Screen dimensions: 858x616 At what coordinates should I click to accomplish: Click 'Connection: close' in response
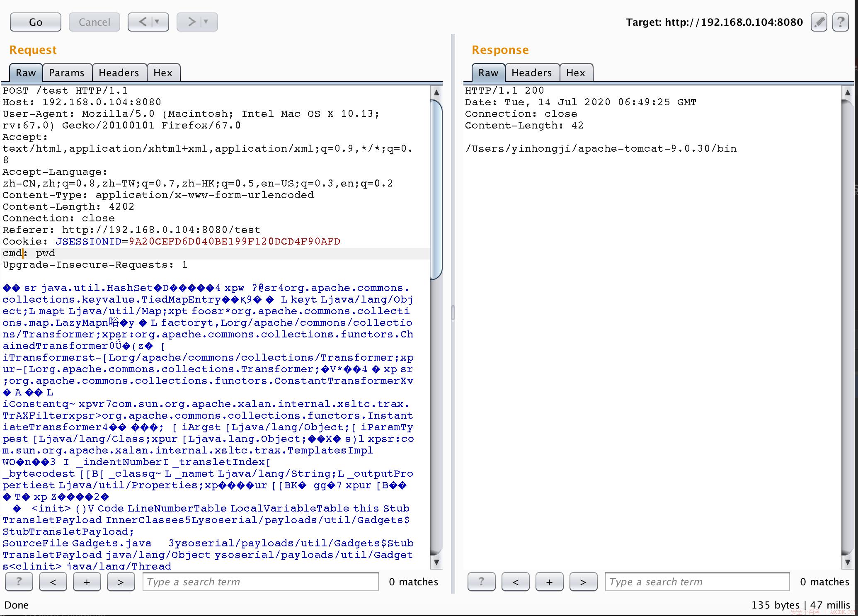521,114
